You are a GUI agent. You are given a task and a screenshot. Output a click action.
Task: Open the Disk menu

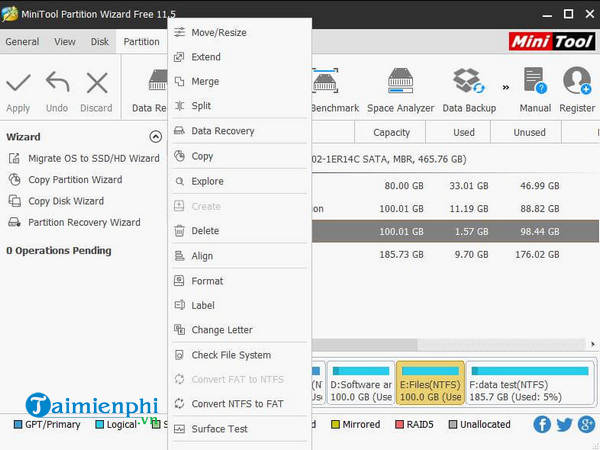pyautogui.click(x=99, y=42)
